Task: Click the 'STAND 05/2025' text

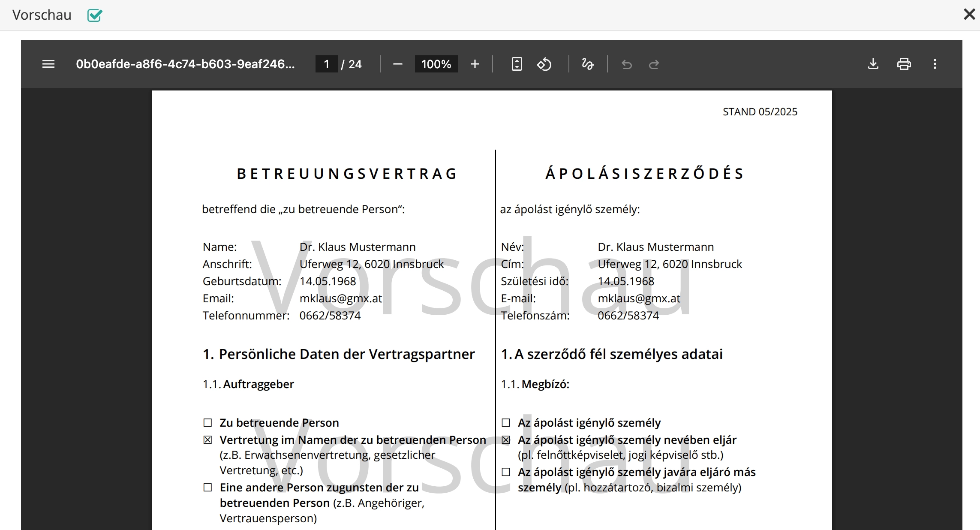Action: (x=760, y=112)
